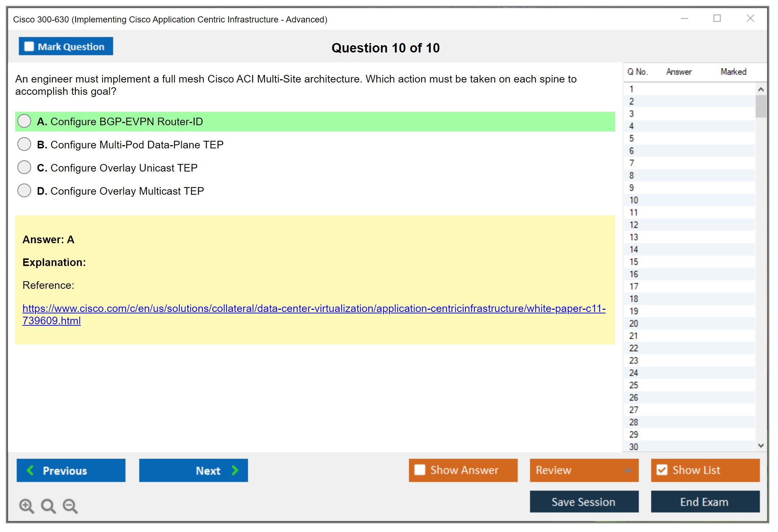This screenshot has width=778, height=532.
Task: Maximize the exam window
Action: coord(717,18)
